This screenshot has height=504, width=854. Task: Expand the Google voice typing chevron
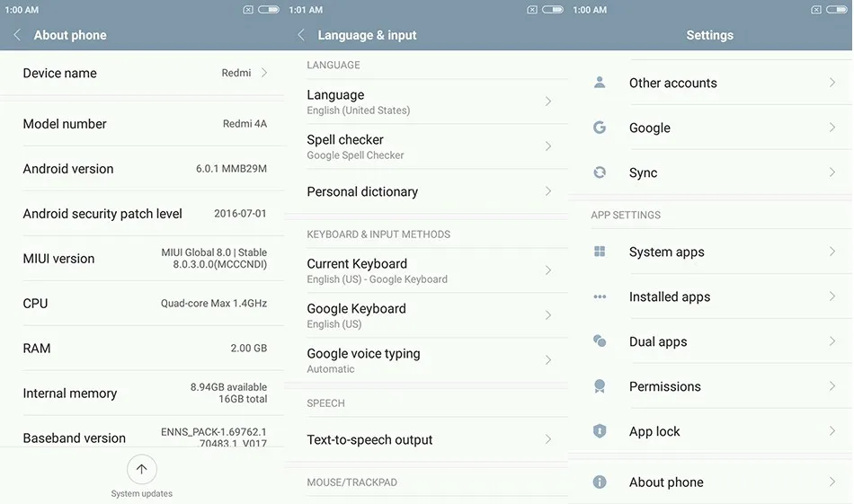(x=548, y=359)
